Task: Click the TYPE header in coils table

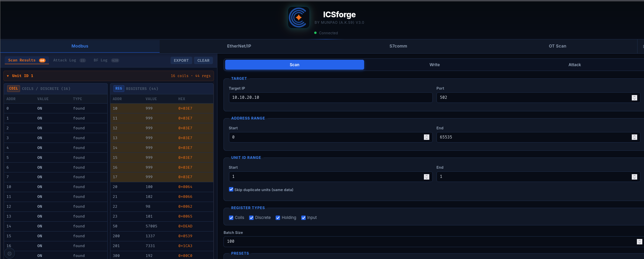Action: pos(77,99)
